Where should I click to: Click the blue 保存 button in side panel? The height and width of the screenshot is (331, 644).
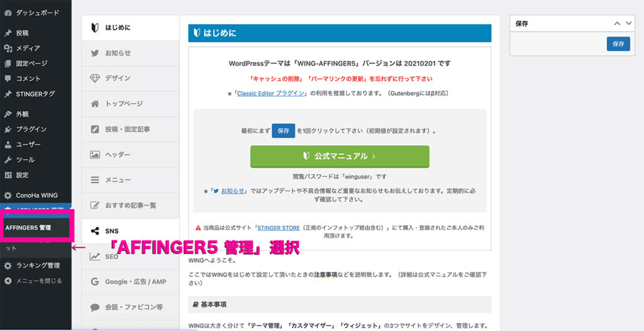click(618, 43)
